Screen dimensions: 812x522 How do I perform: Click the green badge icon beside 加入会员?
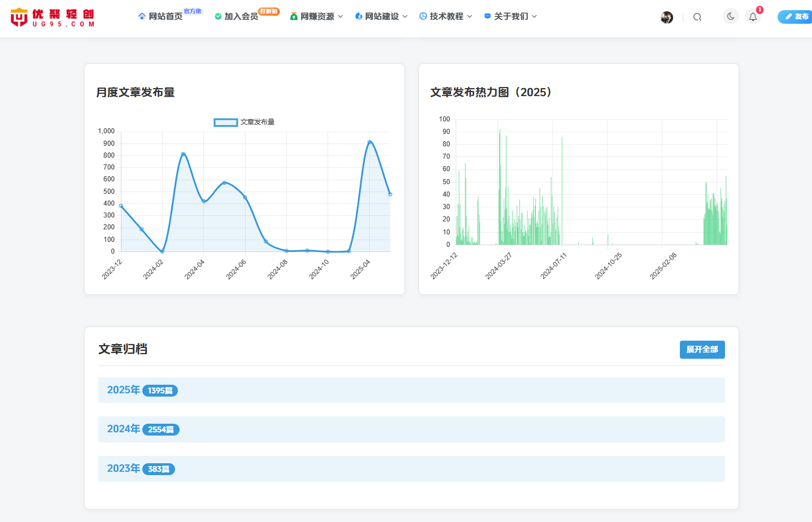tap(218, 16)
